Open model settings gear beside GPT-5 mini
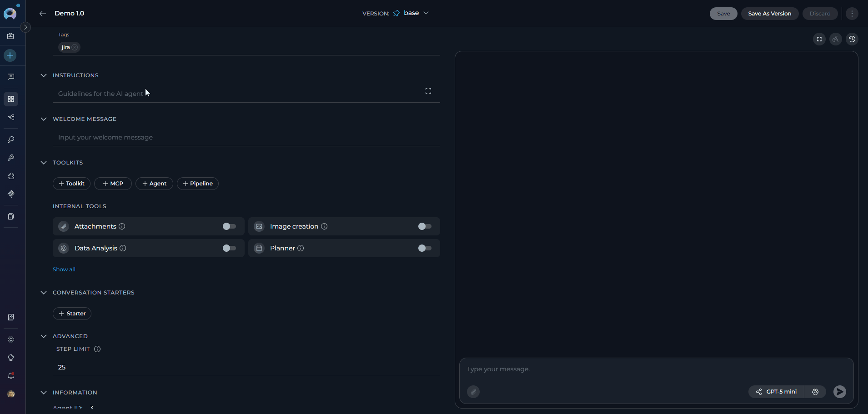868x414 pixels. tap(815, 392)
